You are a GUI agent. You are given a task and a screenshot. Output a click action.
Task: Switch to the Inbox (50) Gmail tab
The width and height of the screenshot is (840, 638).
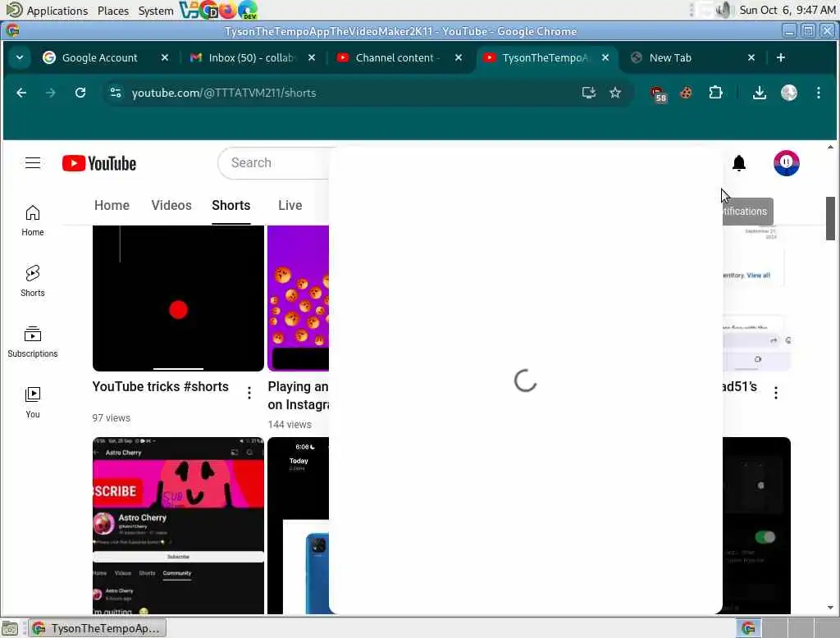tap(251, 57)
